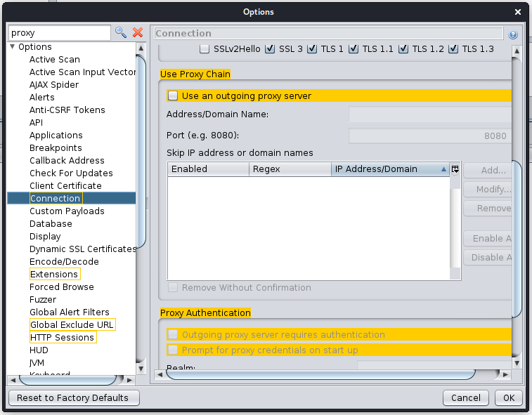Viewport: 532px width, 415px height.
Task: Open the table column control icon
Action: (x=455, y=169)
